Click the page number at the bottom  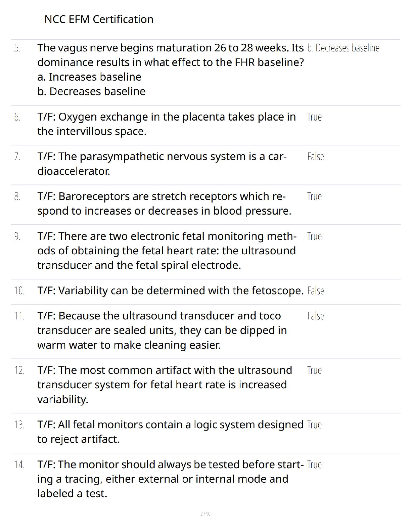[x=205, y=514]
